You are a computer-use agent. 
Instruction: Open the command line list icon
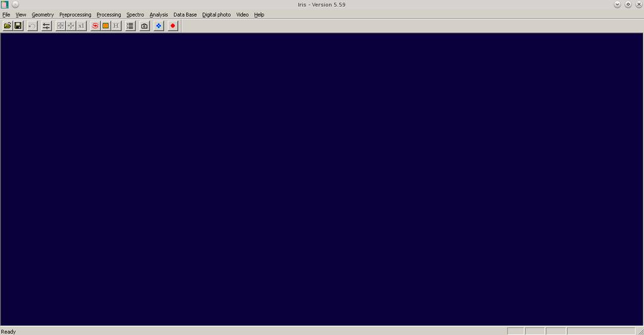130,26
